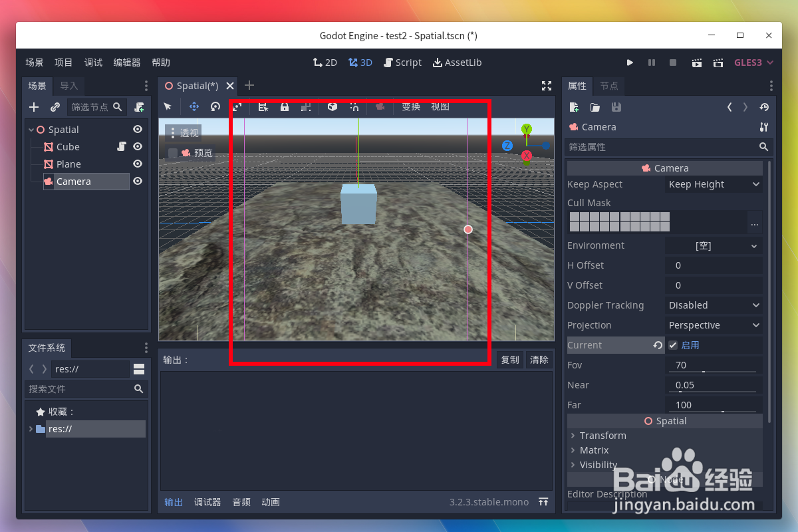Open the 项目 menu
The height and width of the screenshot is (532, 798).
pyautogui.click(x=64, y=63)
